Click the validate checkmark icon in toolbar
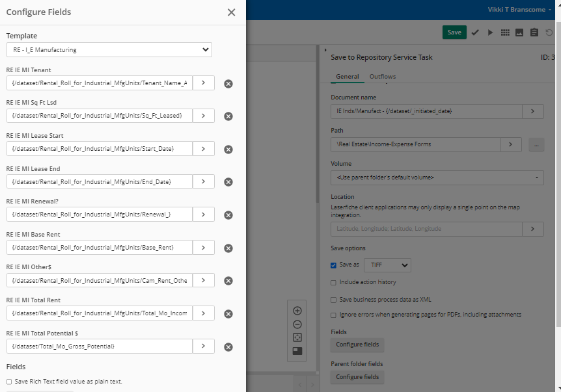 475,33
